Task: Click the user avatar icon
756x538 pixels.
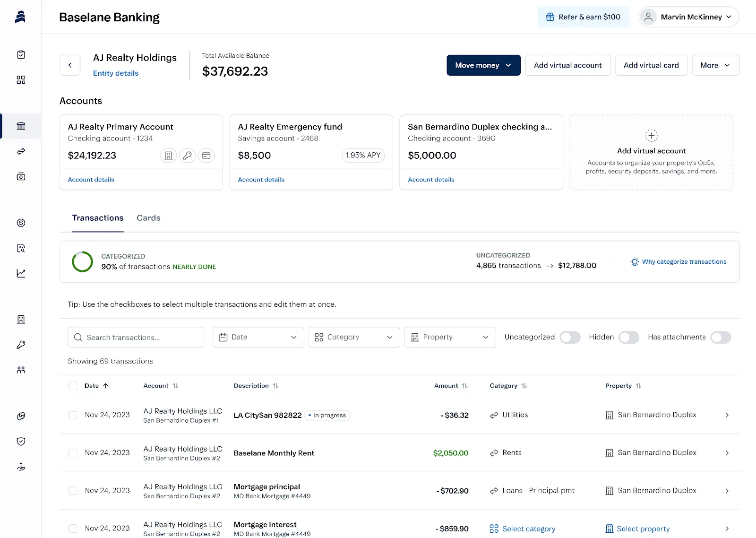Action: (x=649, y=17)
